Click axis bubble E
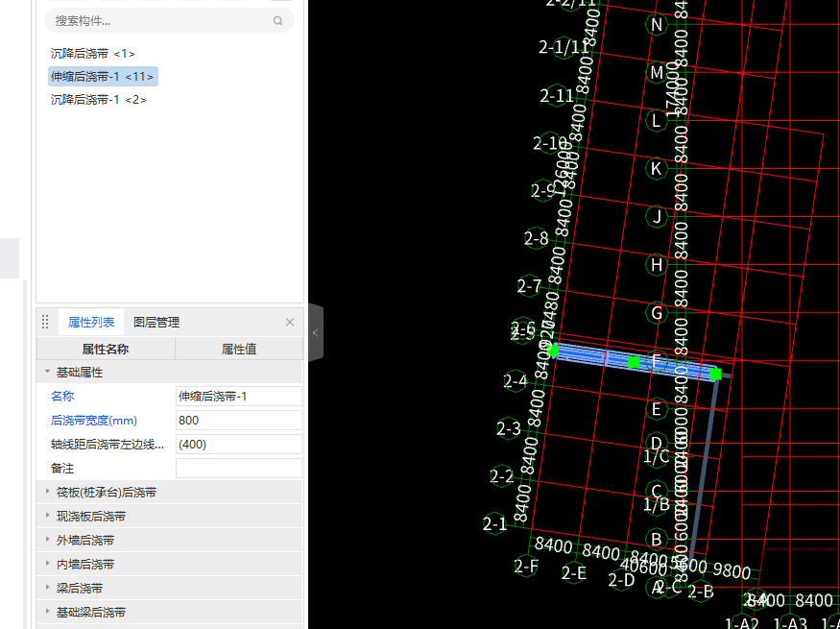The width and height of the screenshot is (840, 629). pyautogui.click(x=657, y=409)
